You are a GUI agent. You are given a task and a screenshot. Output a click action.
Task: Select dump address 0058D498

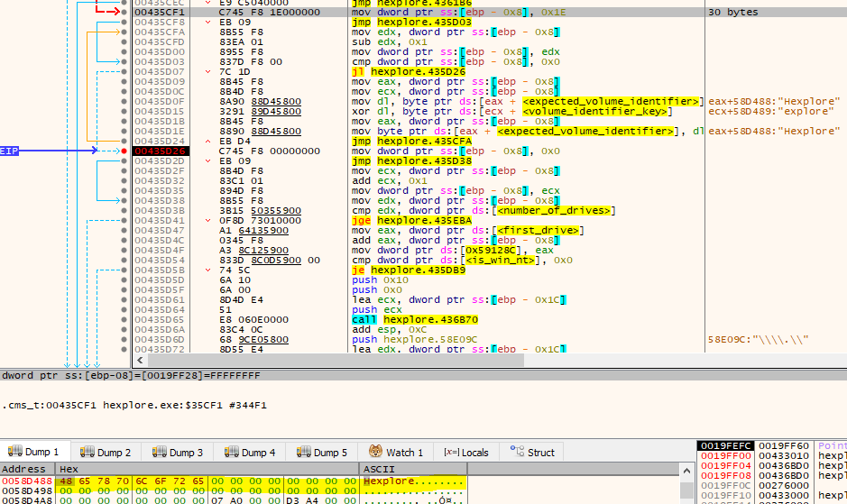pos(27,491)
